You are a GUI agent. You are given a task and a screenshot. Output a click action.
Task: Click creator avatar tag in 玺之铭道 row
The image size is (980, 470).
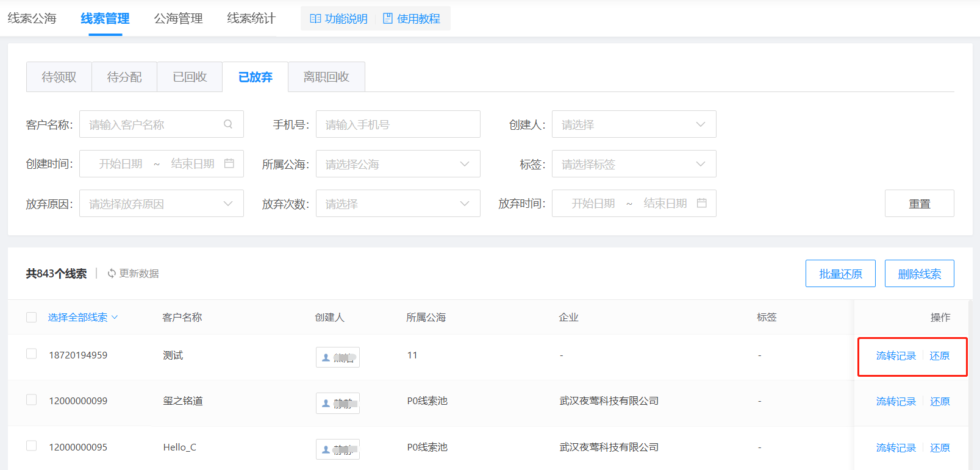tap(338, 403)
